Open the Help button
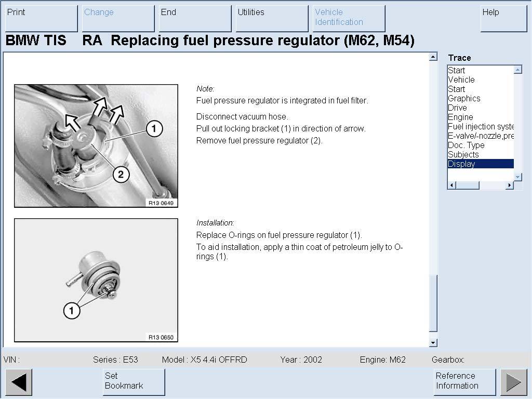This screenshot has height=399, width=532. (x=503, y=18)
